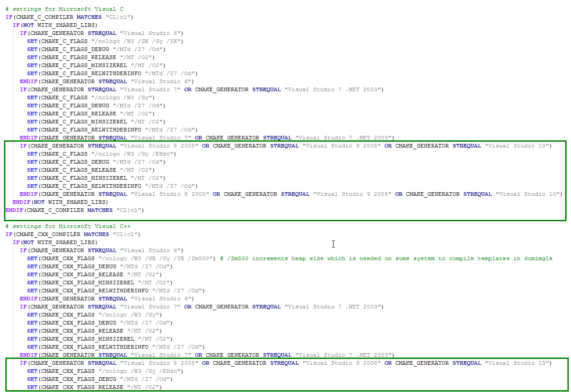The image size is (571, 392).
Task: Place cursor on ENDIF(NOT WITH_SHARED_LIBS) line
Action: 60,202
